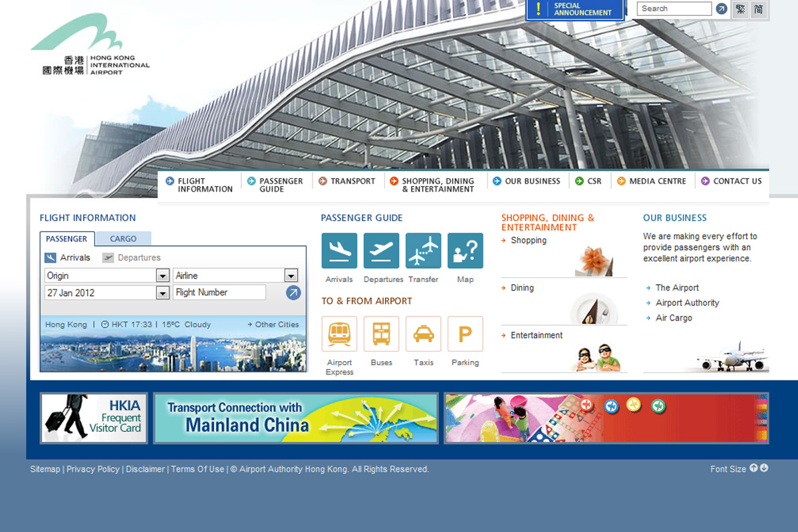Open The Airport link

coord(677,288)
